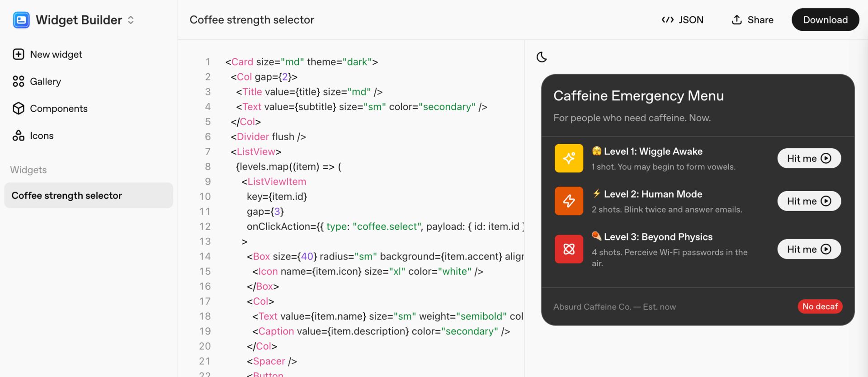Click the red No decaf badge
868x377 pixels.
pyautogui.click(x=820, y=306)
